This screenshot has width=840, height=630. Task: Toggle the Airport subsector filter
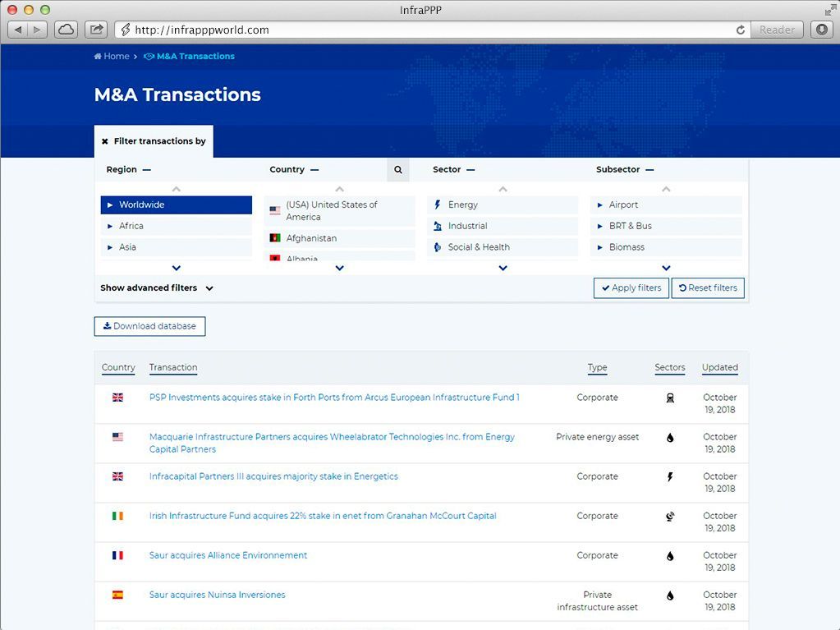(x=665, y=205)
